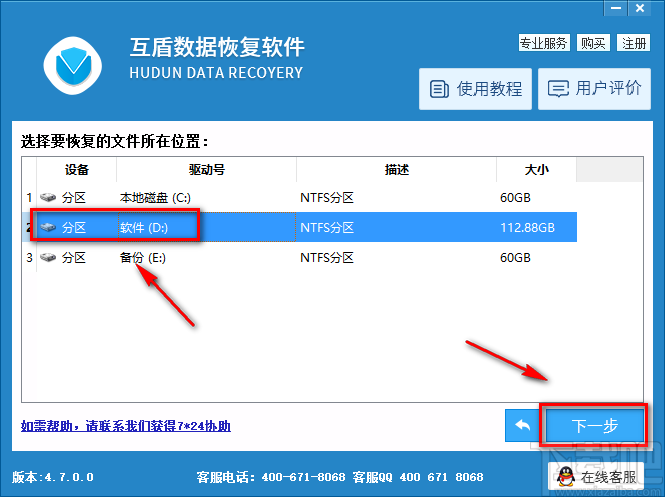Select the 本地磁盘 (C:) entry
The width and height of the screenshot is (665, 497).
[x=155, y=198]
